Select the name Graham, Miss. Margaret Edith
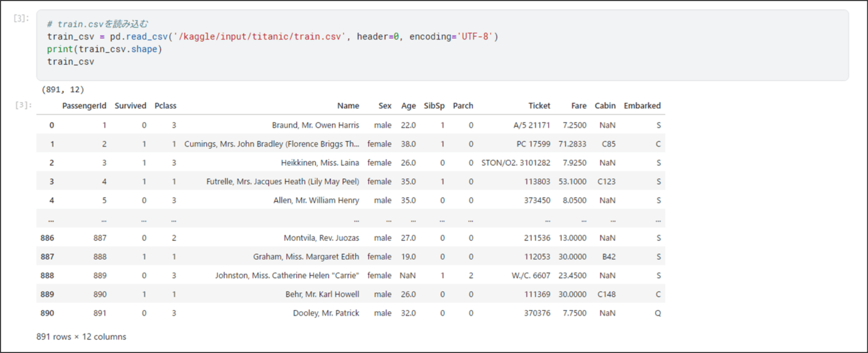868x353 pixels. tap(306, 256)
